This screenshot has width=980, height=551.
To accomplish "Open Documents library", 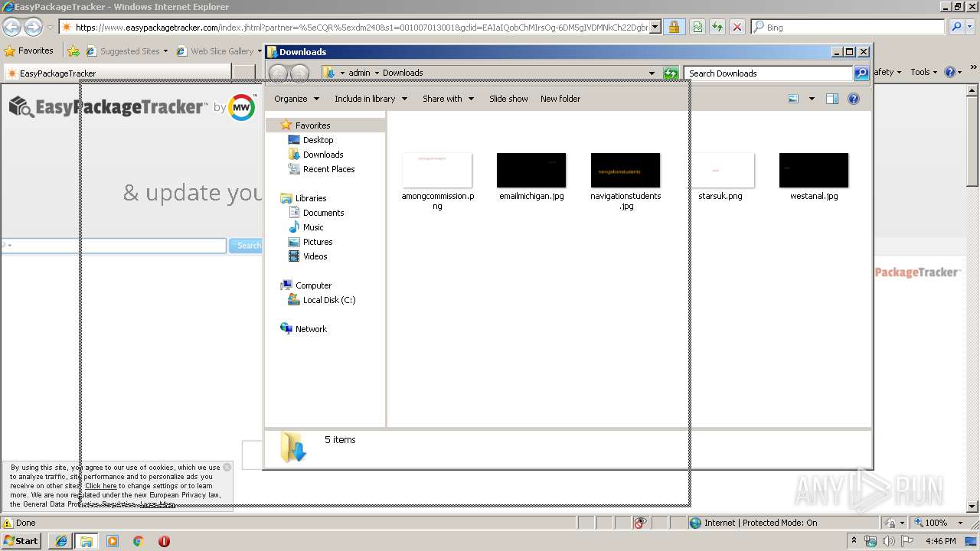I will (x=323, y=213).
